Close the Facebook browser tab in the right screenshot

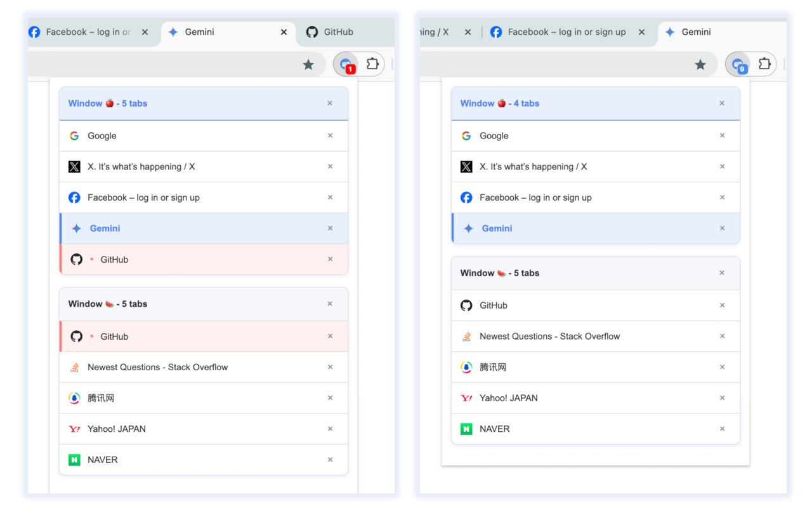[x=641, y=32]
